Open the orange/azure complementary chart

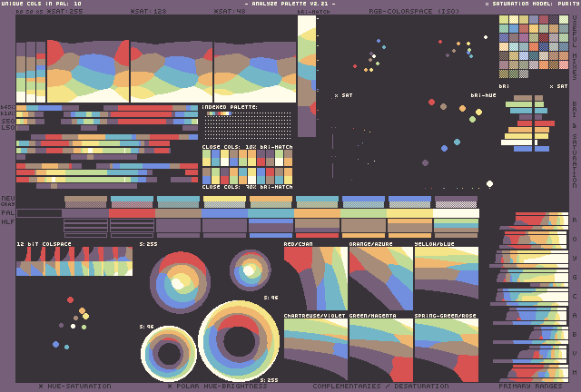click(381, 279)
